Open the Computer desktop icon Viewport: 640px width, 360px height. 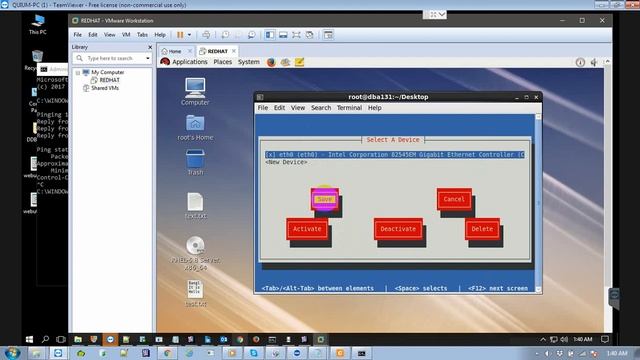[195, 91]
